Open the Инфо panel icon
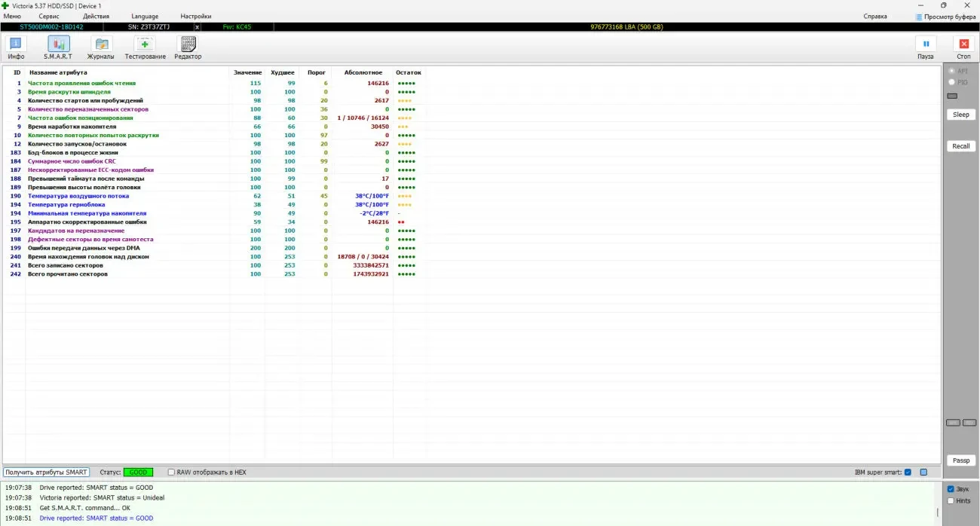Image resolution: width=980 pixels, height=526 pixels. coord(16,44)
